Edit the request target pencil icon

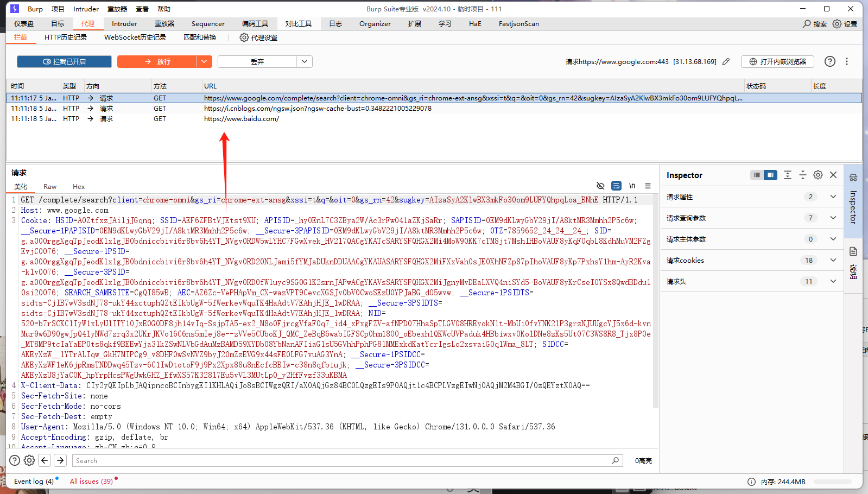point(726,61)
